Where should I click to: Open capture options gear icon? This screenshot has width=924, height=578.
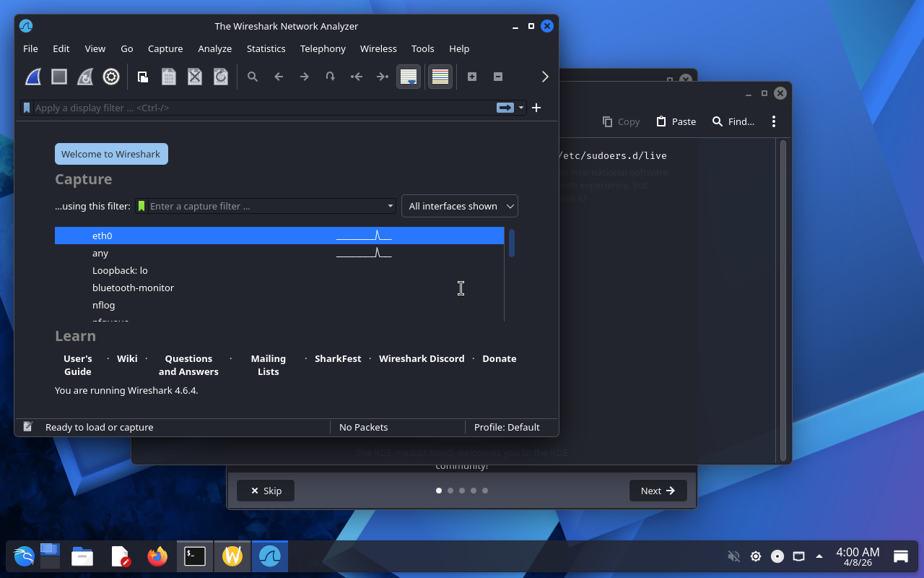tap(111, 77)
